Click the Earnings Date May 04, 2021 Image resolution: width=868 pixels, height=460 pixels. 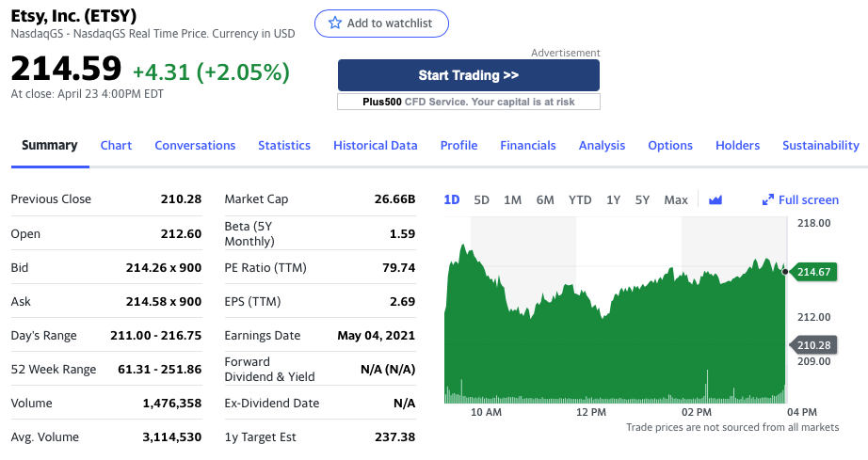click(x=376, y=335)
